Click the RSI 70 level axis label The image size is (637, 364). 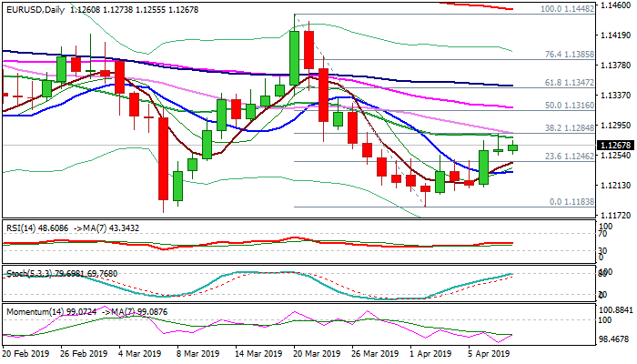pos(604,235)
